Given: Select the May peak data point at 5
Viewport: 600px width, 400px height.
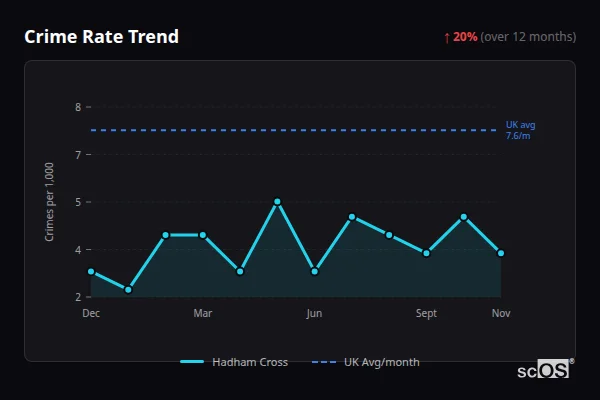Looking at the screenshot, I should (277, 202).
